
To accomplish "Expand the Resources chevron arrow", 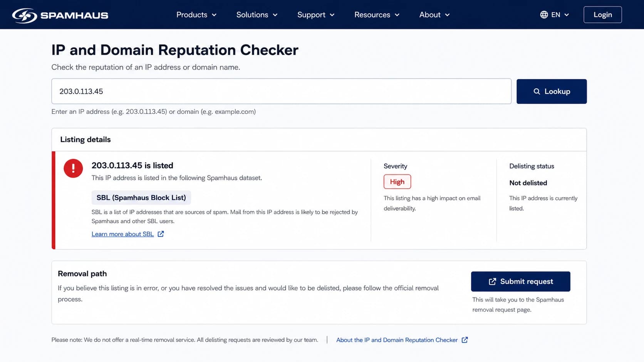I will point(397,15).
